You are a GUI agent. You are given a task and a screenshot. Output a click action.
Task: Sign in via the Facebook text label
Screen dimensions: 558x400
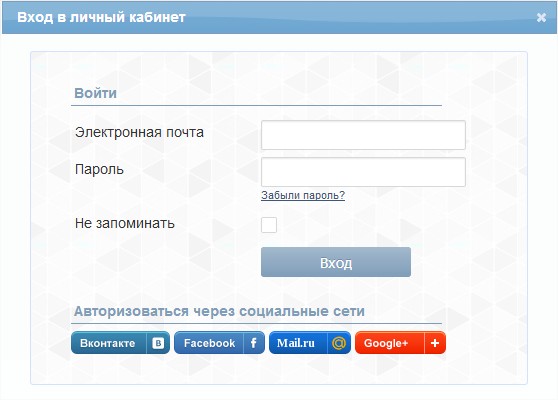pyautogui.click(x=209, y=343)
